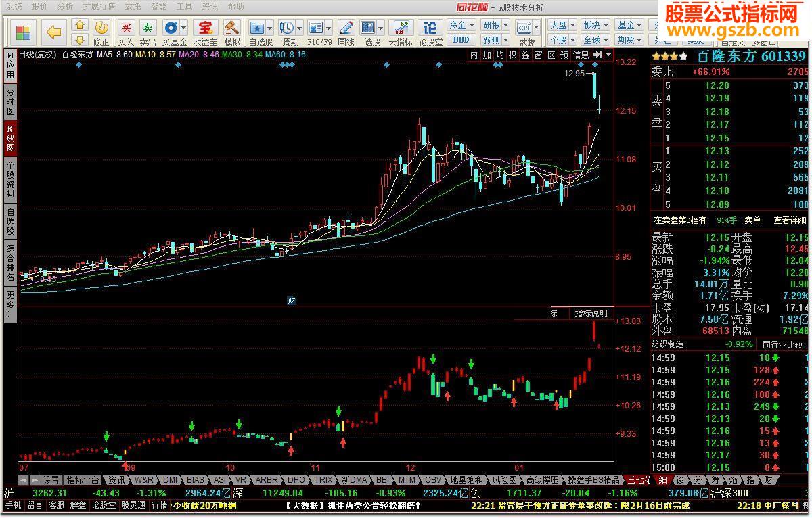This screenshot has width=812, height=518.
Task: Toggle 均 moving average lines button
Action: [x=499, y=55]
